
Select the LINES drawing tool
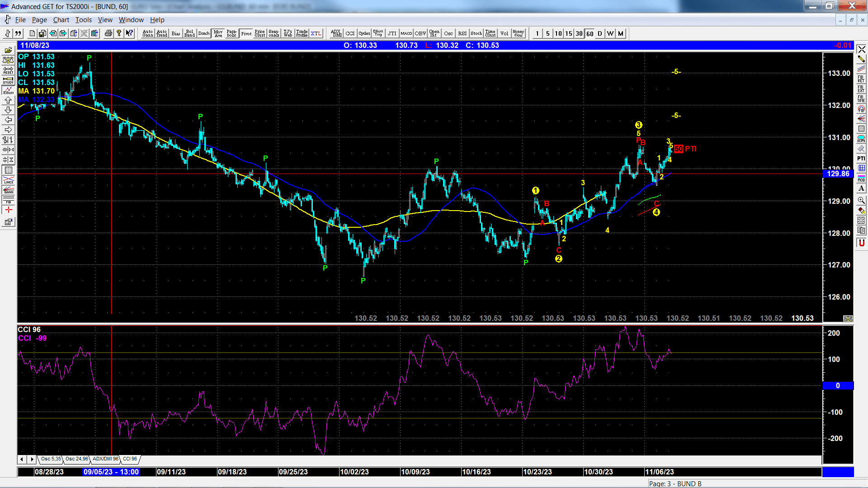pos(8,180)
